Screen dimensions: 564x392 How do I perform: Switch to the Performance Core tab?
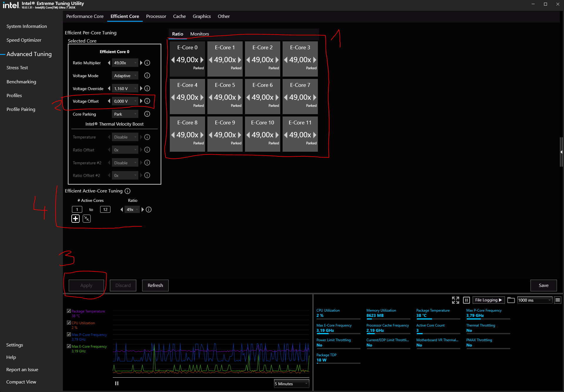(x=85, y=16)
